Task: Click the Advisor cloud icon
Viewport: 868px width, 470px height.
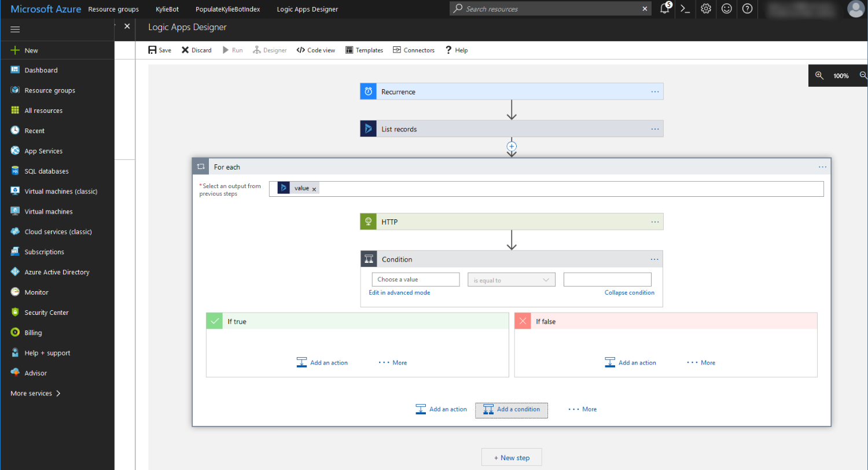Action: coord(15,373)
